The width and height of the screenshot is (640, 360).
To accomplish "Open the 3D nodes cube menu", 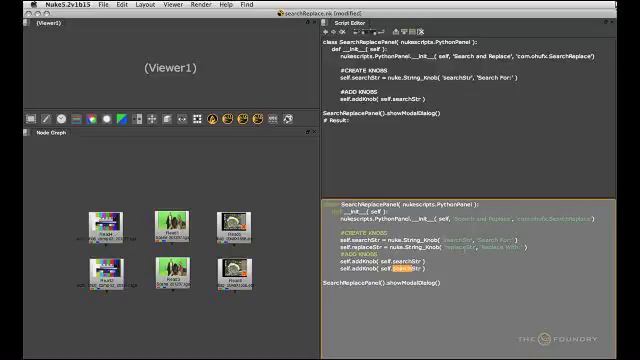I will 167,119.
